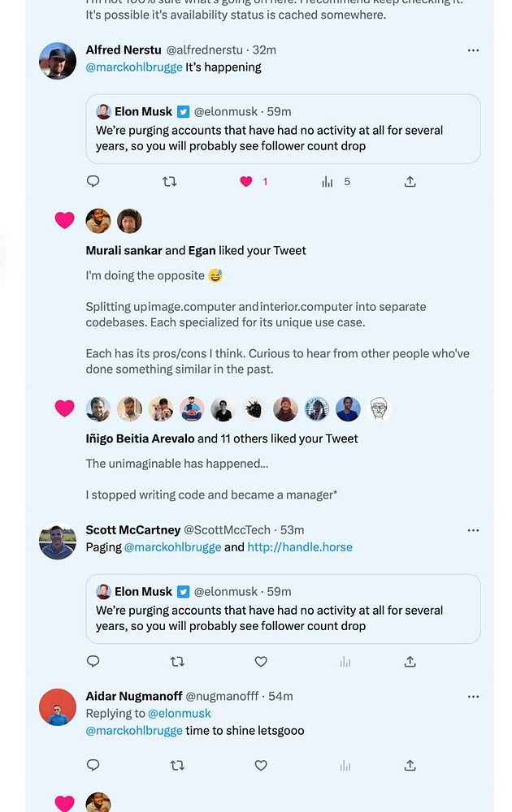
Task: Share Alfred Nerstu's tweet
Action: pos(410,182)
